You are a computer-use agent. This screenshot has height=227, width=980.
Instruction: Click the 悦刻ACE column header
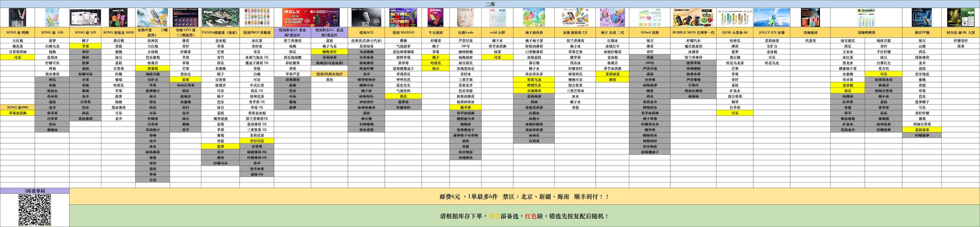tap(367, 33)
